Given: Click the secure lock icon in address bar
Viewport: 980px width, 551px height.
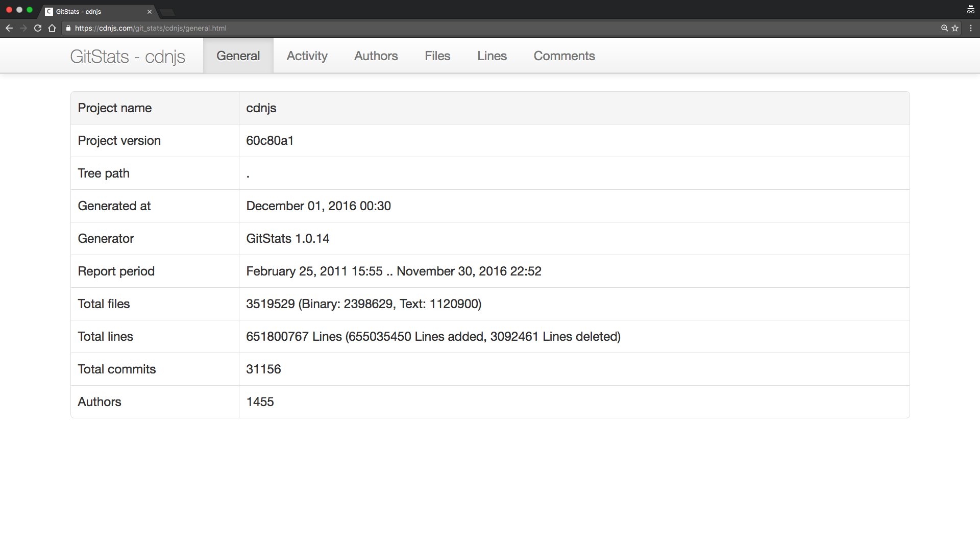Looking at the screenshot, I should [68, 28].
